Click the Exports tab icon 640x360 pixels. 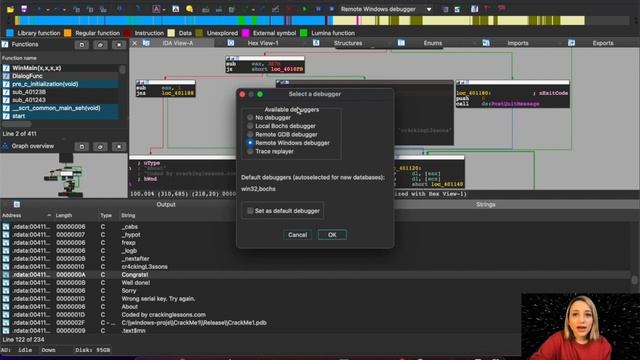point(571,43)
